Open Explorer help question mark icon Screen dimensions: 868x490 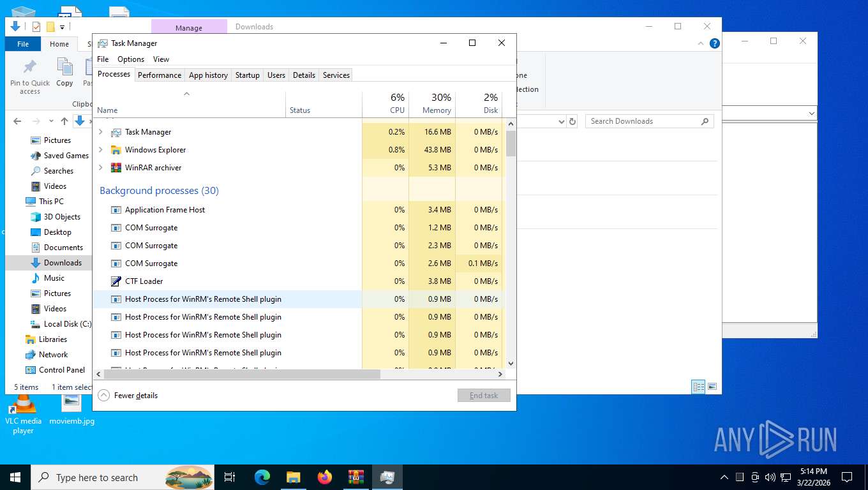715,43
